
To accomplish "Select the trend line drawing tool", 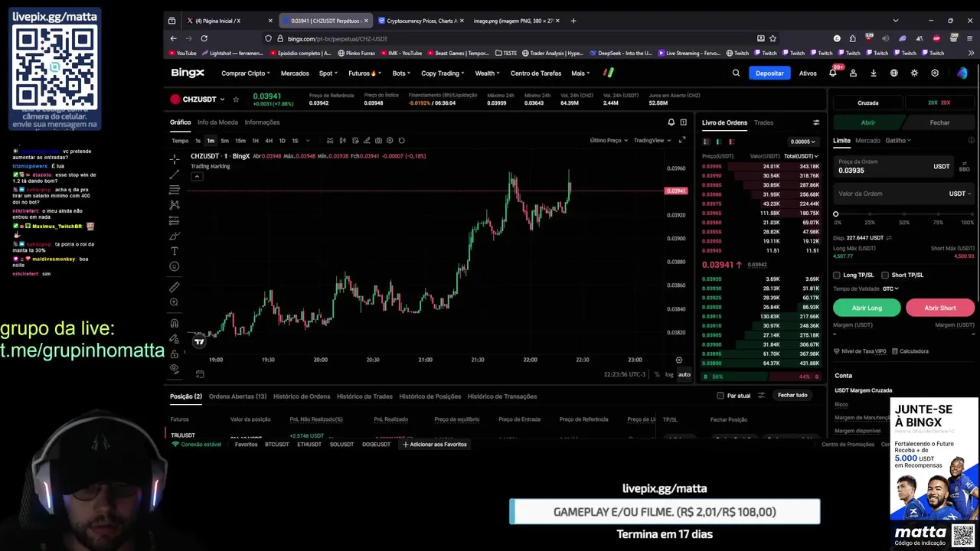I will 175,174.
